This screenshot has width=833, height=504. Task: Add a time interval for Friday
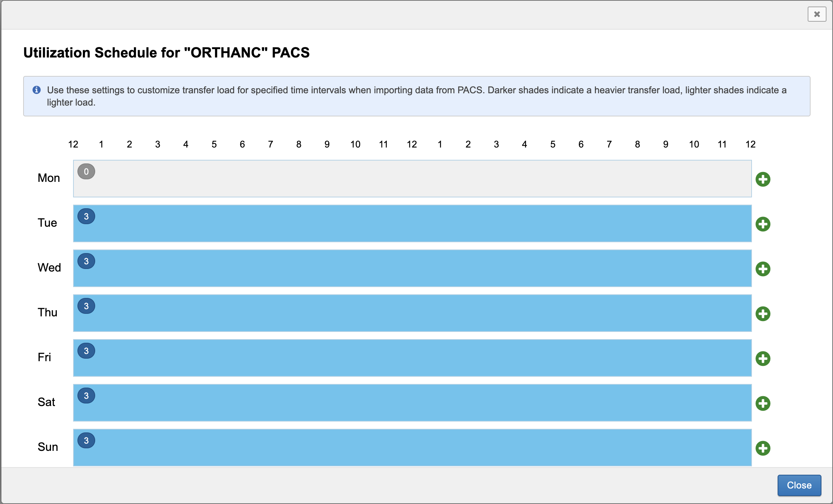pyautogui.click(x=763, y=359)
